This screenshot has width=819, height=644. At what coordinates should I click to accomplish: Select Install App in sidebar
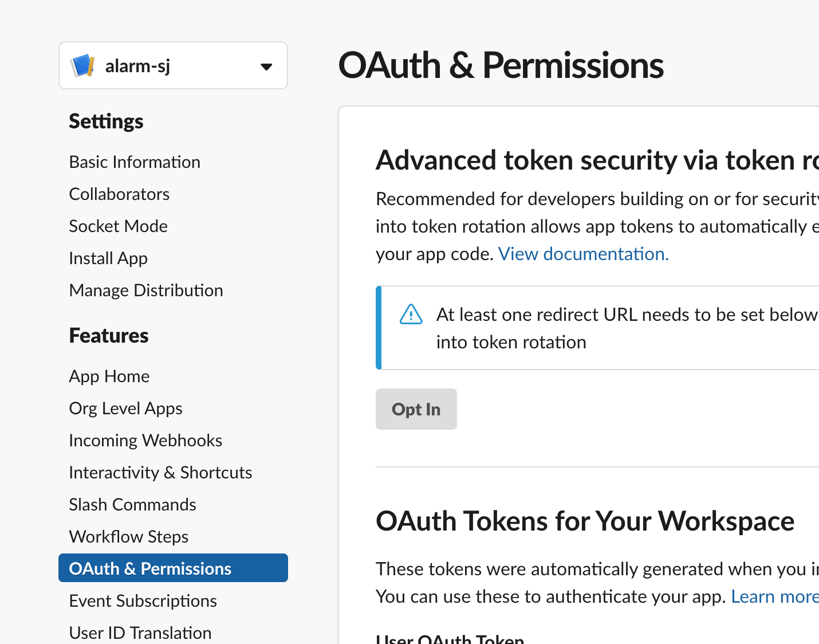tap(108, 258)
